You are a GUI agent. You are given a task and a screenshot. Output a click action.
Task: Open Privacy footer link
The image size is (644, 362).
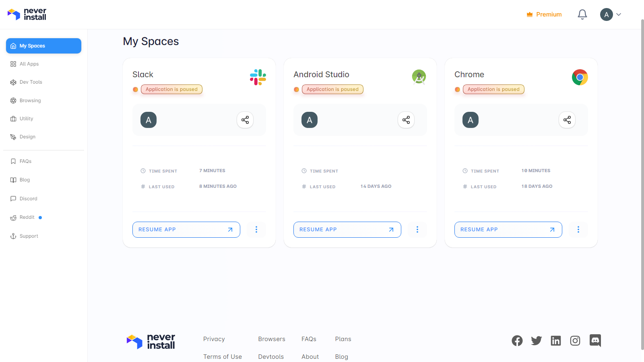(x=214, y=339)
